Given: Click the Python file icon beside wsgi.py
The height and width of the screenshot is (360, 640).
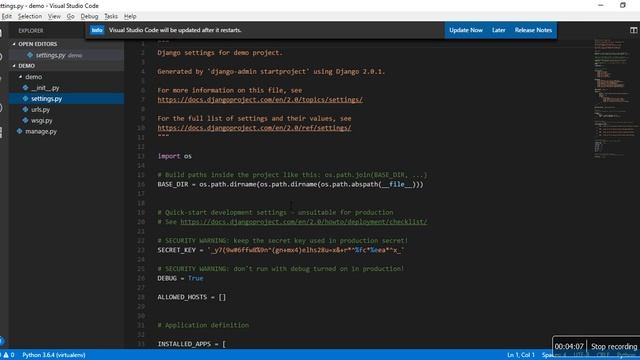Looking at the screenshot, I should tap(25, 121).
